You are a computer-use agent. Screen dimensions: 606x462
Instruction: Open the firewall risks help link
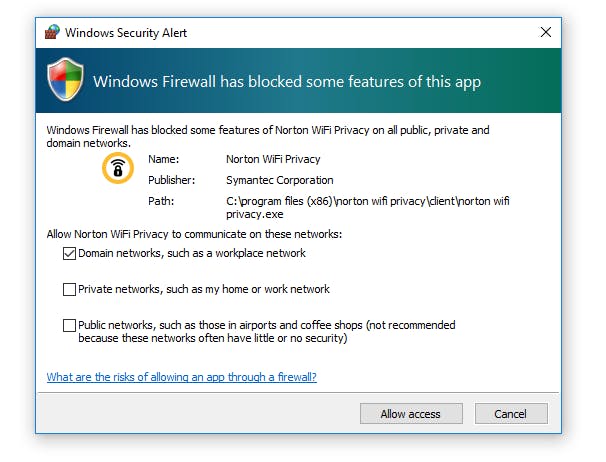pos(181,377)
